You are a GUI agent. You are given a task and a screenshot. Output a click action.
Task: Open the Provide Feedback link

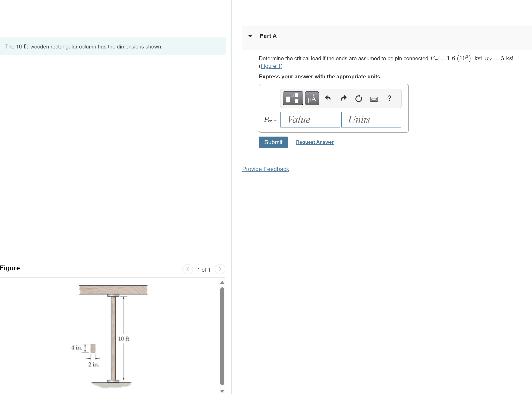pyautogui.click(x=265, y=169)
